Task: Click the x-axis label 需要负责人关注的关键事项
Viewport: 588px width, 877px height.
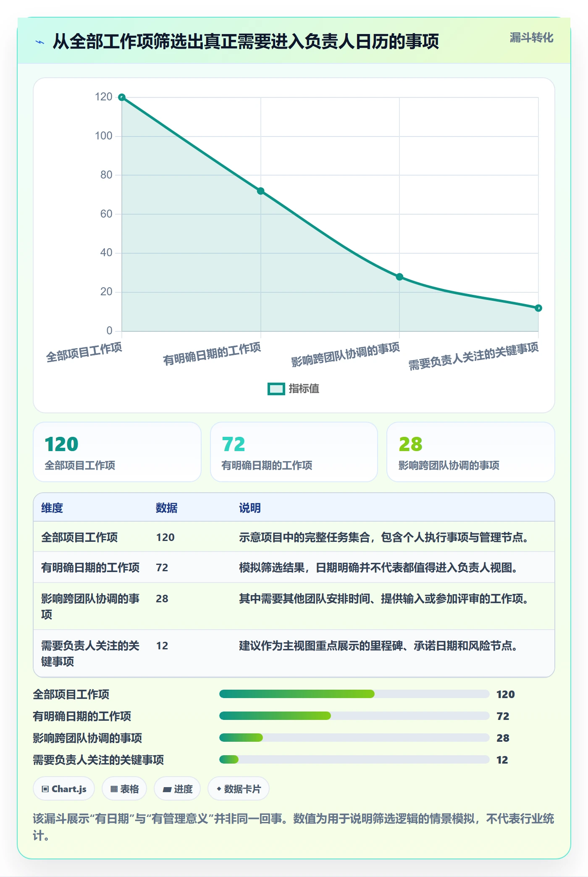Action: 473,356
